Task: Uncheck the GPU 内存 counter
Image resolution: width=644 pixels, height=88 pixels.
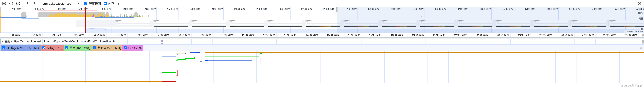Action: click(125, 48)
